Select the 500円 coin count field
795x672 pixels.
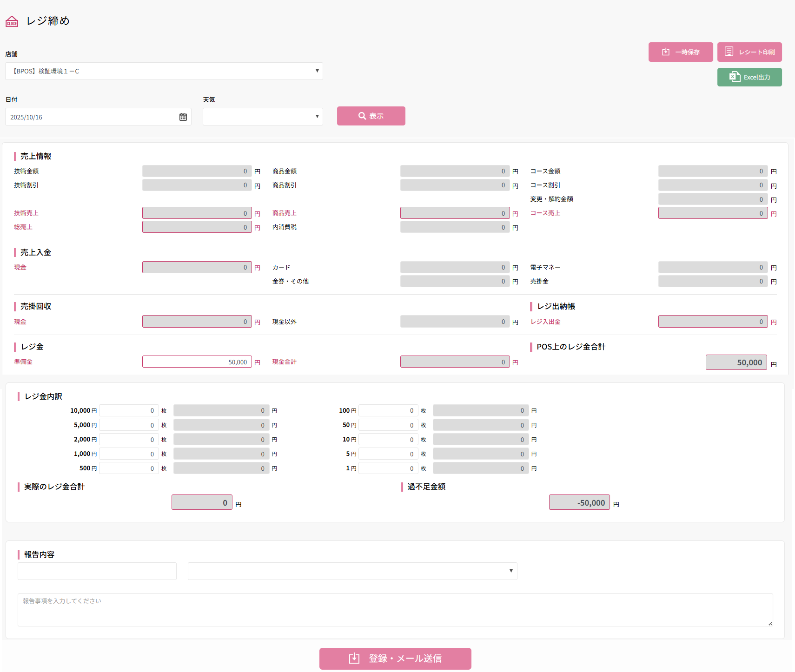coord(129,468)
